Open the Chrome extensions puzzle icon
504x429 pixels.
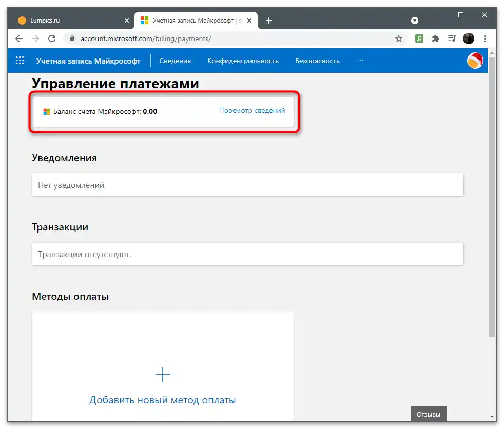[x=436, y=38]
